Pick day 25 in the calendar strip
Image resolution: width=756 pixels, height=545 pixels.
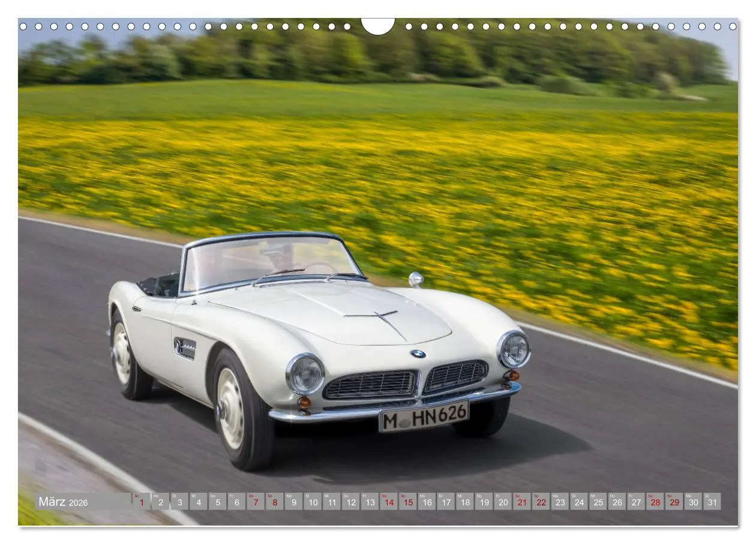click(598, 502)
